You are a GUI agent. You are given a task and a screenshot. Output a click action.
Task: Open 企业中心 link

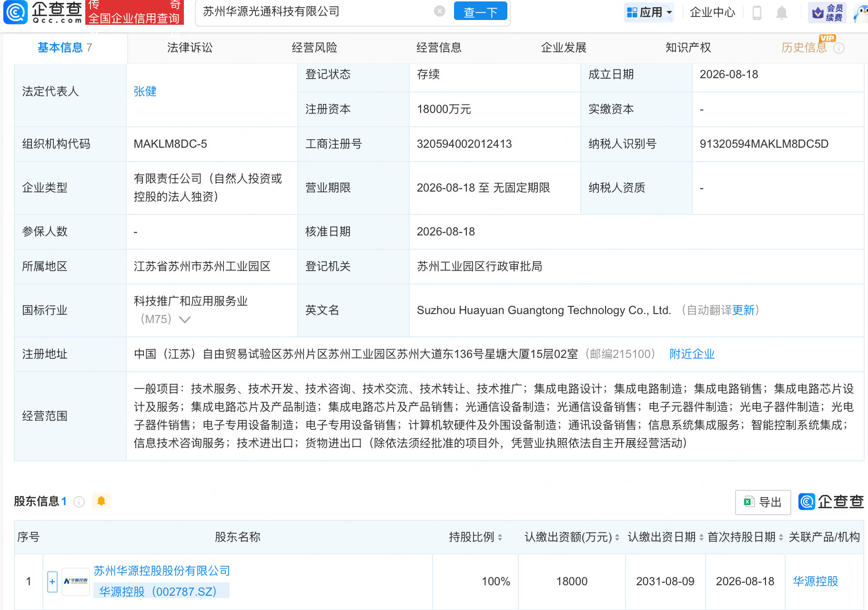click(712, 12)
